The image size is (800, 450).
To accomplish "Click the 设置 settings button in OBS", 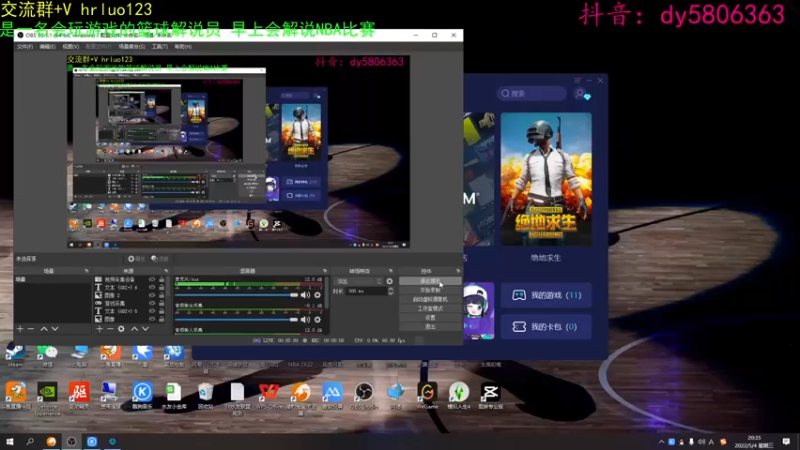I will 430,317.
